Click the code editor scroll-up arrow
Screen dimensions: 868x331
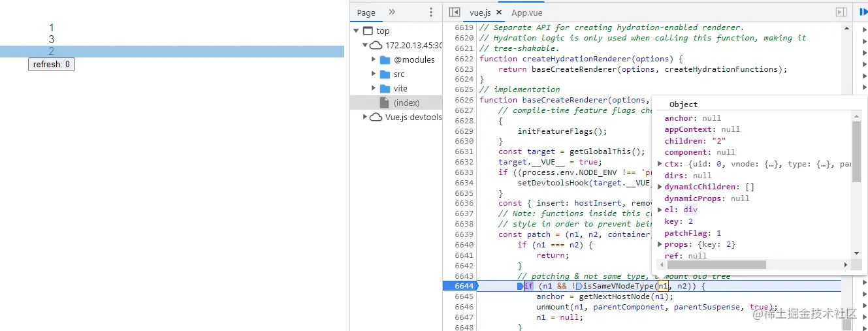[846, 29]
